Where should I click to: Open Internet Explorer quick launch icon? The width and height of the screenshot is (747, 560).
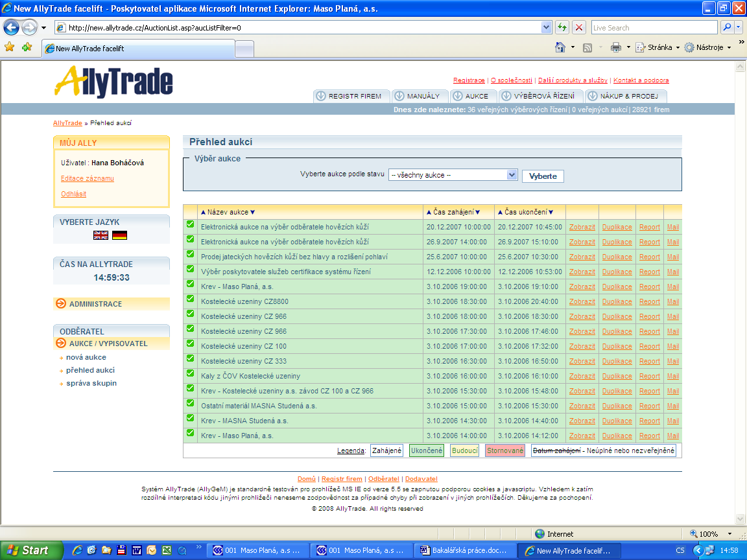(77, 550)
